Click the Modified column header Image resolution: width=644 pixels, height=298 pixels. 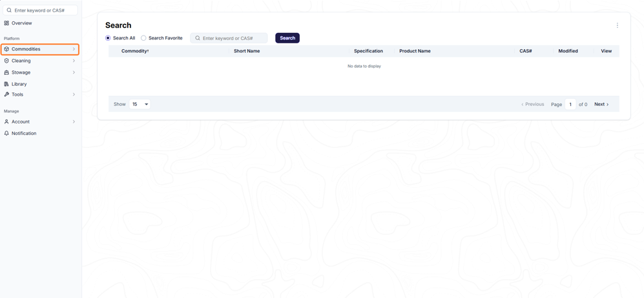[568, 51]
